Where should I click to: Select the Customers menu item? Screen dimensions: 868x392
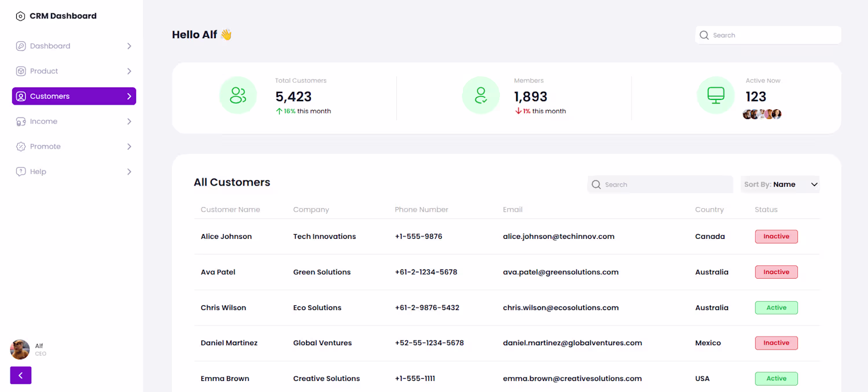pyautogui.click(x=74, y=97)
